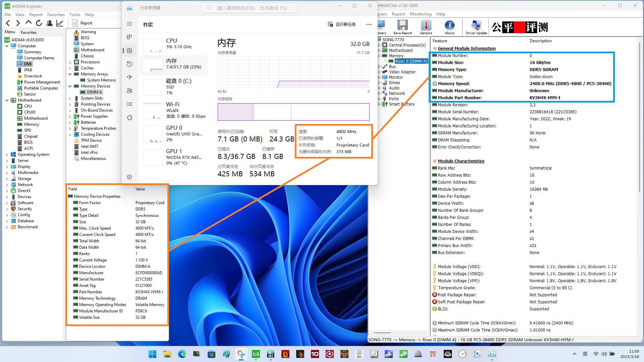Select Summary in AIDA64 Computer tree

click(33, 52)
